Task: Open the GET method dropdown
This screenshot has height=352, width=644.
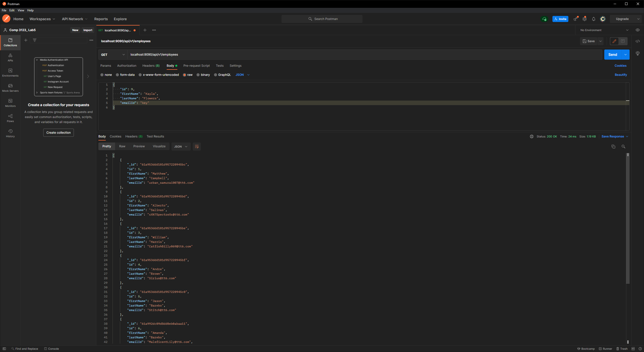Action: coord(123,54)
